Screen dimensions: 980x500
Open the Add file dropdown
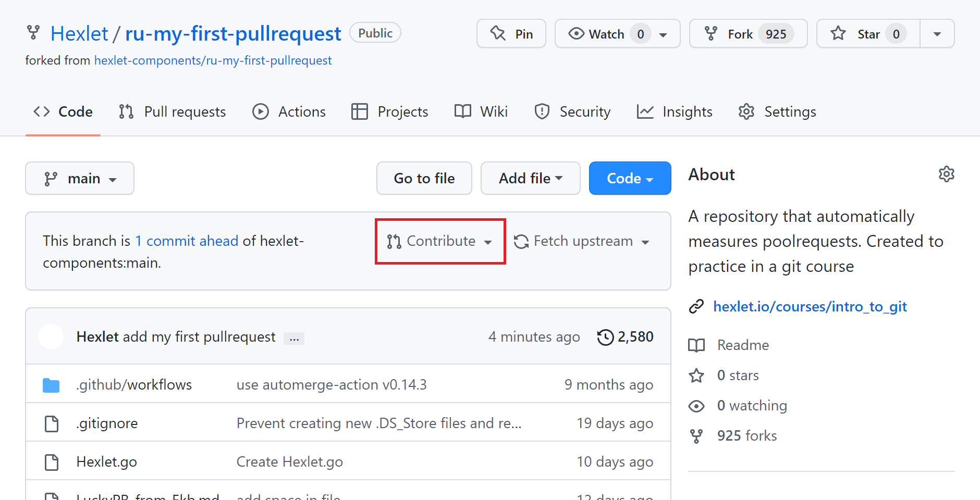click(530, 178)
